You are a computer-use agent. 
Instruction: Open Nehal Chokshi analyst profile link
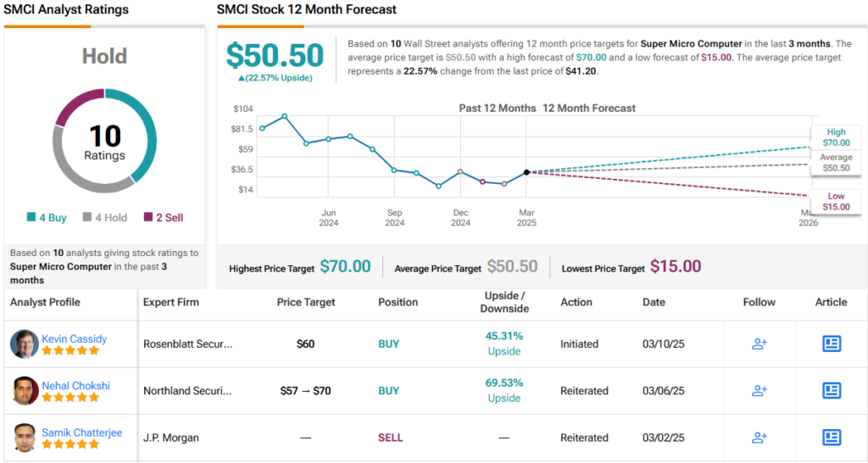point(76,385)
